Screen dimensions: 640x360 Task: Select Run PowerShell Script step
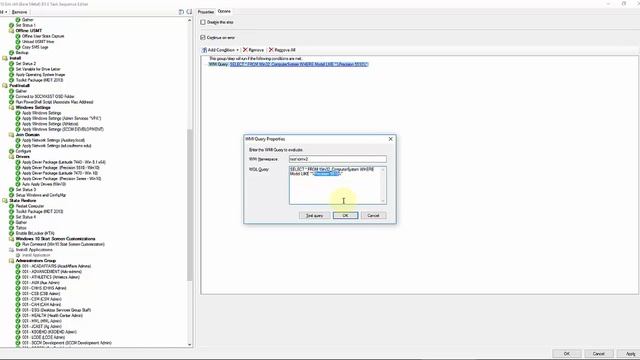(x=54, y=102)
